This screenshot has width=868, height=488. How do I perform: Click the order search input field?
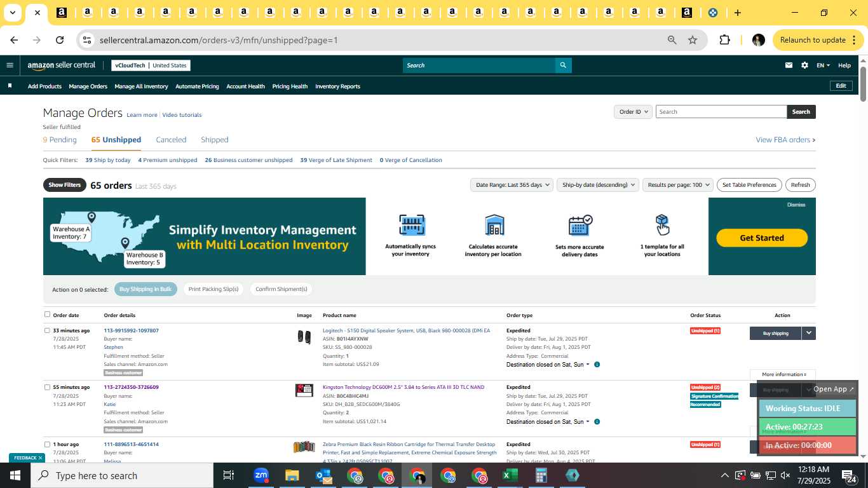[721, 112]
